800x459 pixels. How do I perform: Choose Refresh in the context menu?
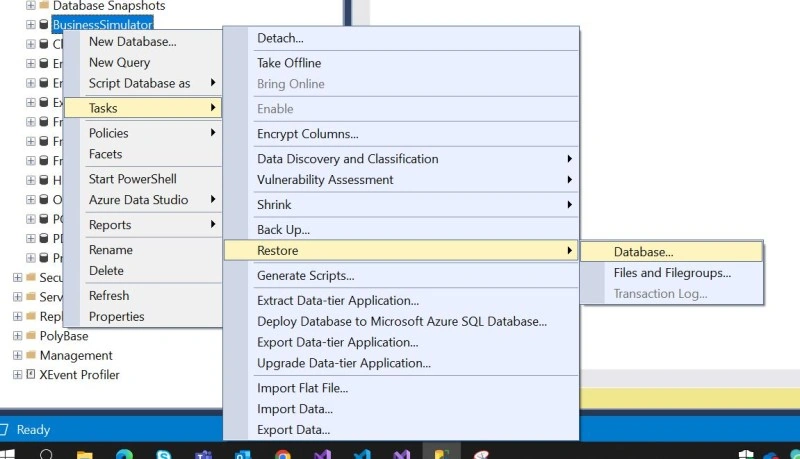coord(143,296)
